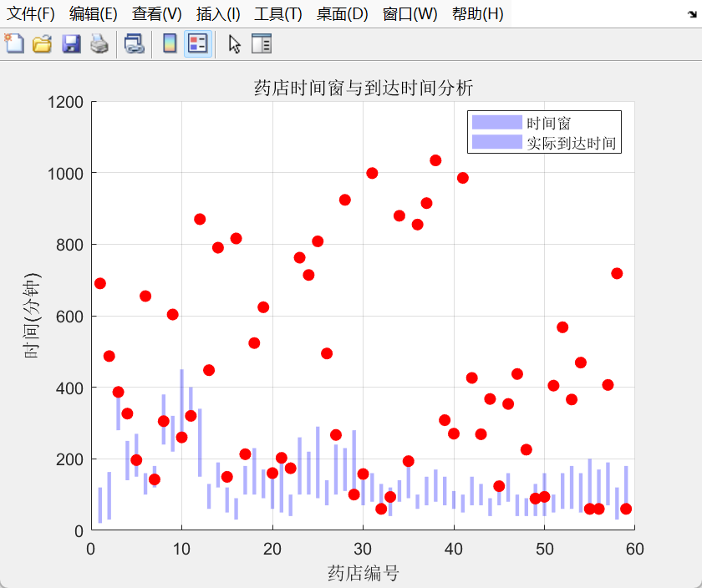Select the plot title 药店时间窗与到达时间分析
Viewport: 702px width, 588px height.
pos(363,88)
